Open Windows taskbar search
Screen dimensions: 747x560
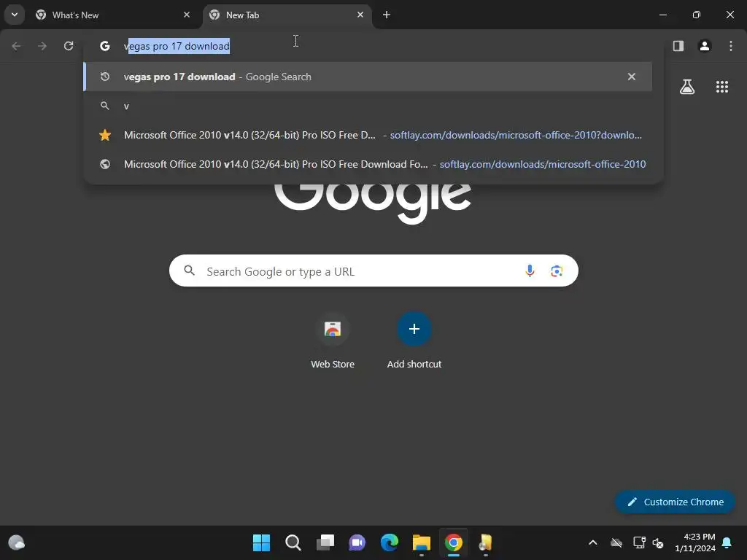click(293, 542)
